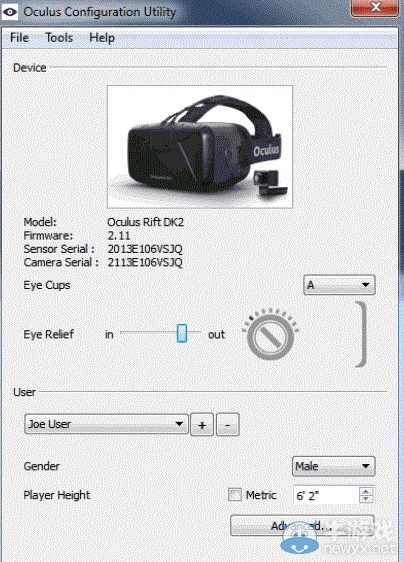The width and height of the screenshot is (404, 562).
Task: Decrease the player height using the down arrow
Action: click(x=366, y=499)
